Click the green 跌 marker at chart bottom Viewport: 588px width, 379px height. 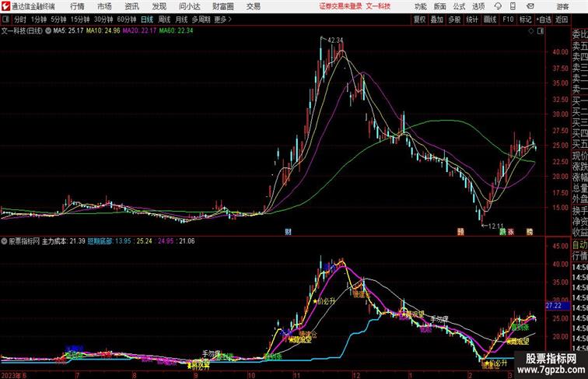tap(502, 232)
